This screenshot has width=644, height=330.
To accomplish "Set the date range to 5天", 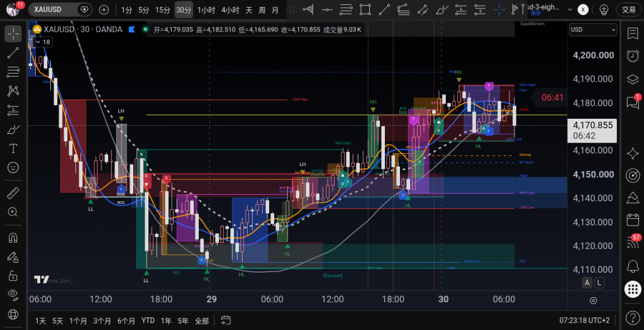I will (x=57, y=321).
